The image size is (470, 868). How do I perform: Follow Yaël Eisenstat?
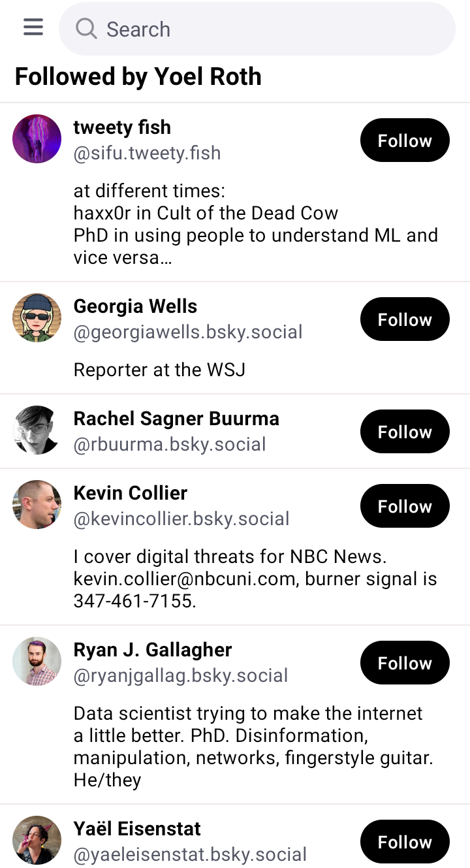[x=405, y=842]
